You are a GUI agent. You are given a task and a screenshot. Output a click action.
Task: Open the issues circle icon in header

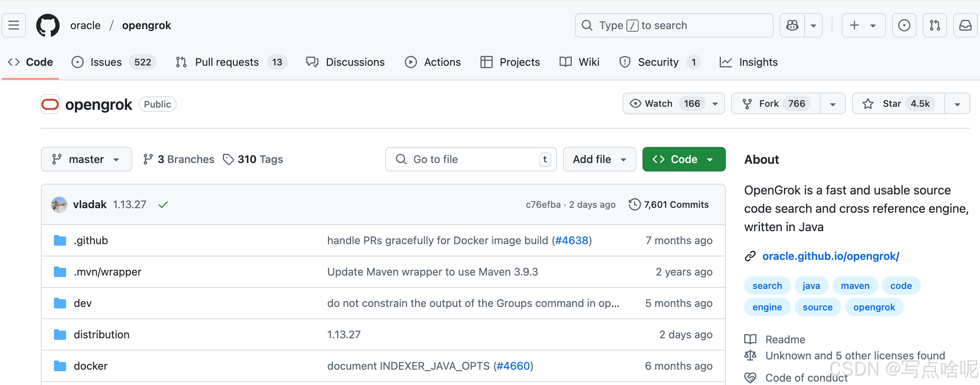904,25
